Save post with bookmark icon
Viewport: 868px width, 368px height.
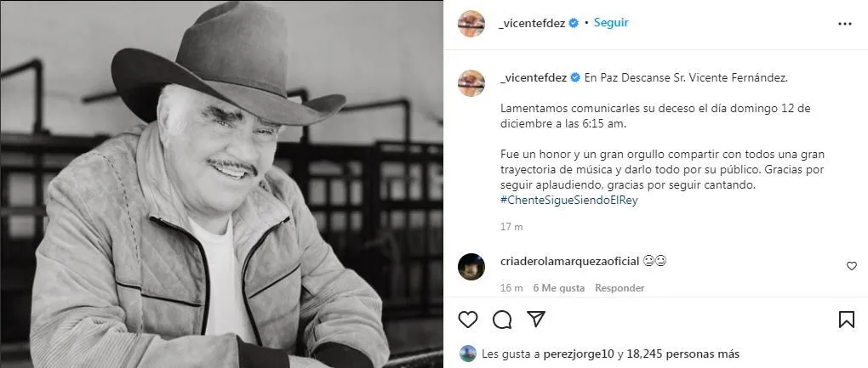(847, 320)
